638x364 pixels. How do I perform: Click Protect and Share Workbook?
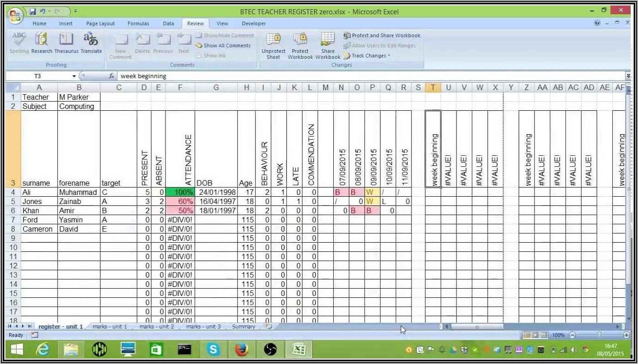(382, 35)
